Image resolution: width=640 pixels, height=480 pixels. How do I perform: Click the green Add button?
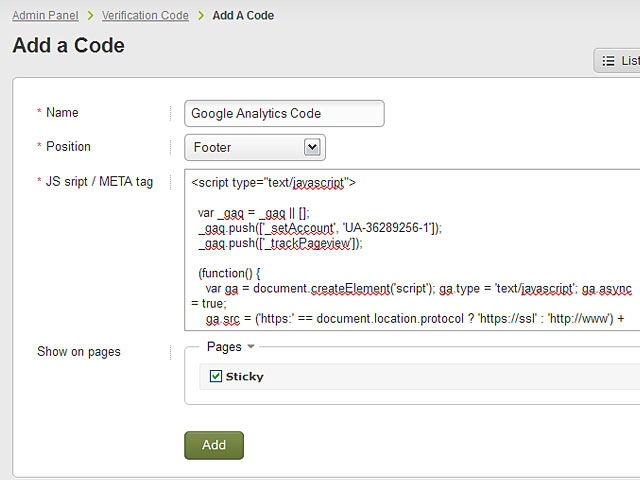coord(214,445)
